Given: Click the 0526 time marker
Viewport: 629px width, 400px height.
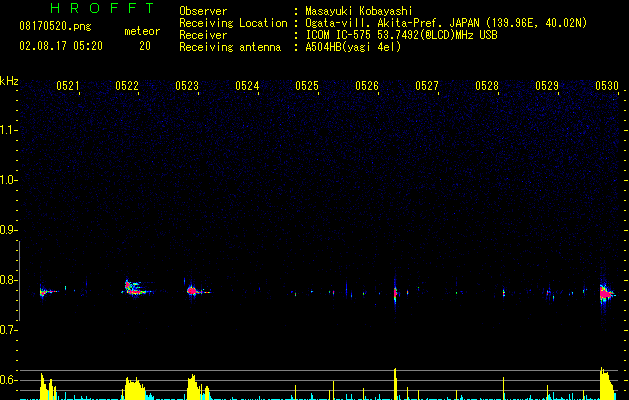Looking at the screenshot, I should pos(367,86).
